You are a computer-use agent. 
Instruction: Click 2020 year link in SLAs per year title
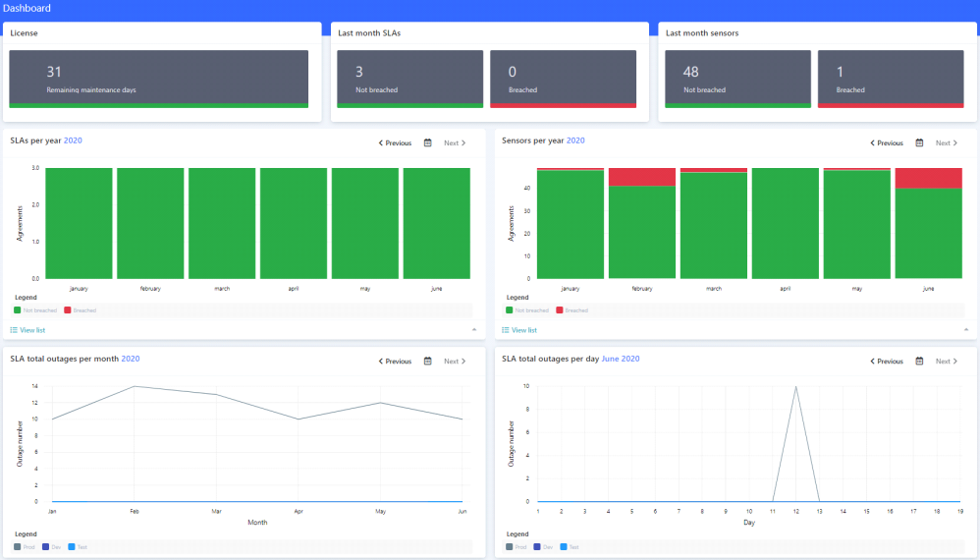tap(73, 140)
